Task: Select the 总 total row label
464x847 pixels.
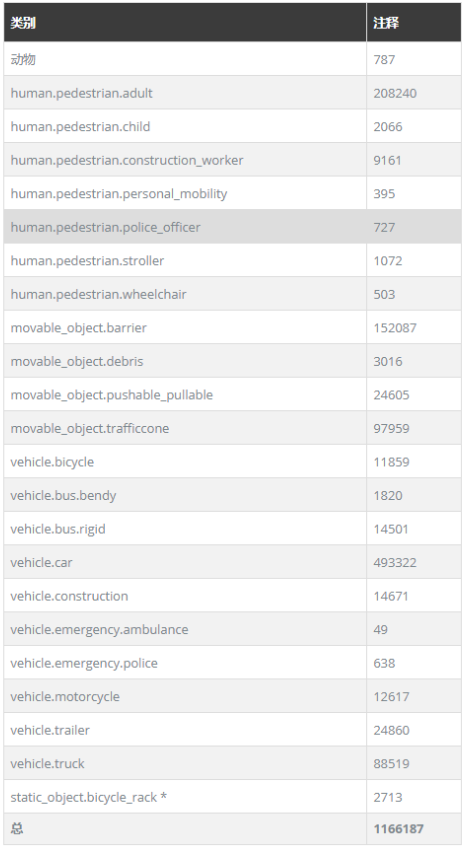Action: [17, 829]
